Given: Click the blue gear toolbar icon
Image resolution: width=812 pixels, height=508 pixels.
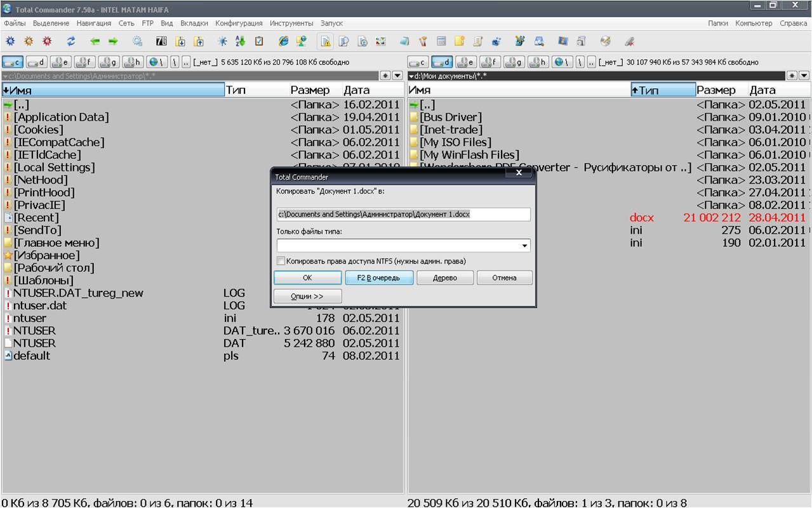Looking at the screenshot, I should click(x=10, y=41).
